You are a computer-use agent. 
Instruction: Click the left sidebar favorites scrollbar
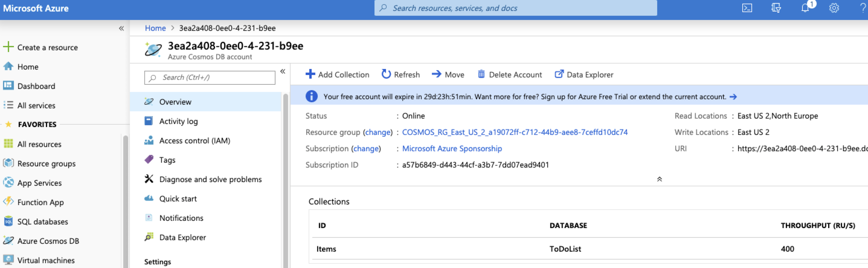[125, 201]
